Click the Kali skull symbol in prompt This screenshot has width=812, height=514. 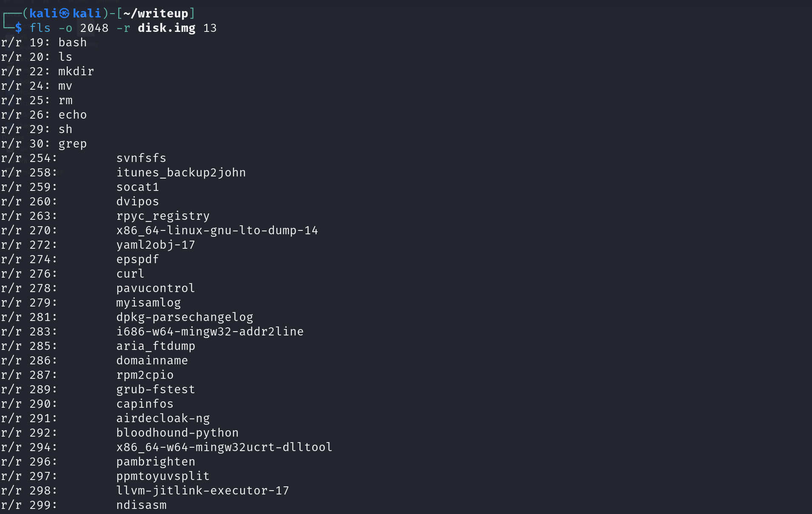point(64,14)
